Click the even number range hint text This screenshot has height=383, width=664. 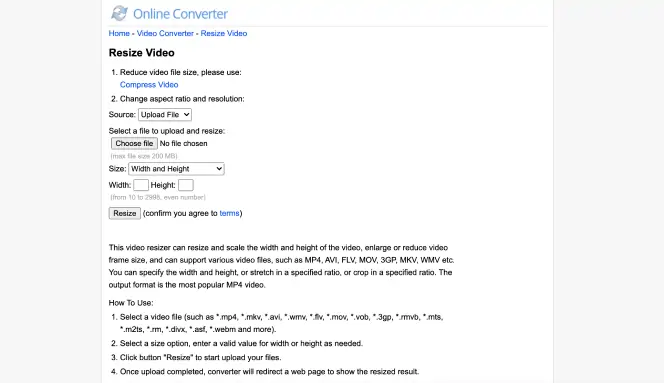point(158,197)
